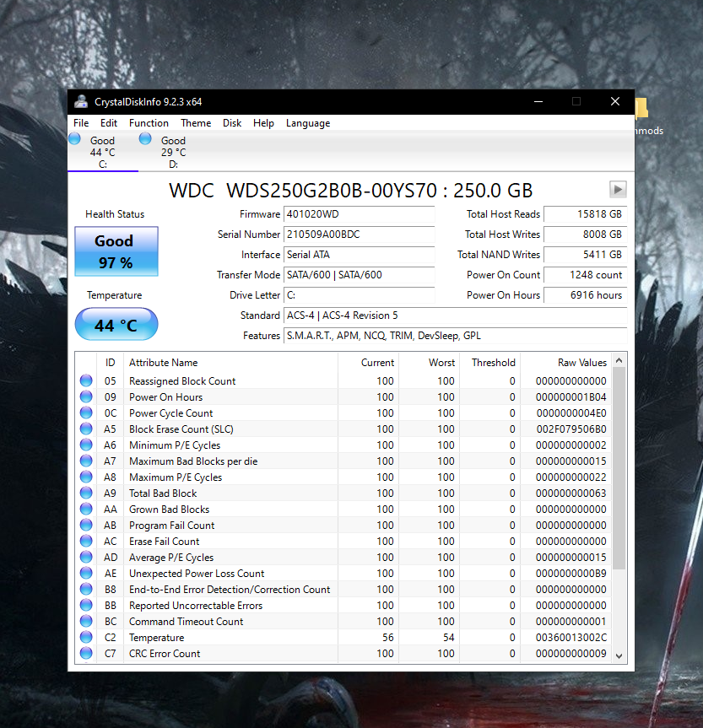Click the status orb for Erase Fail Count

86,541
